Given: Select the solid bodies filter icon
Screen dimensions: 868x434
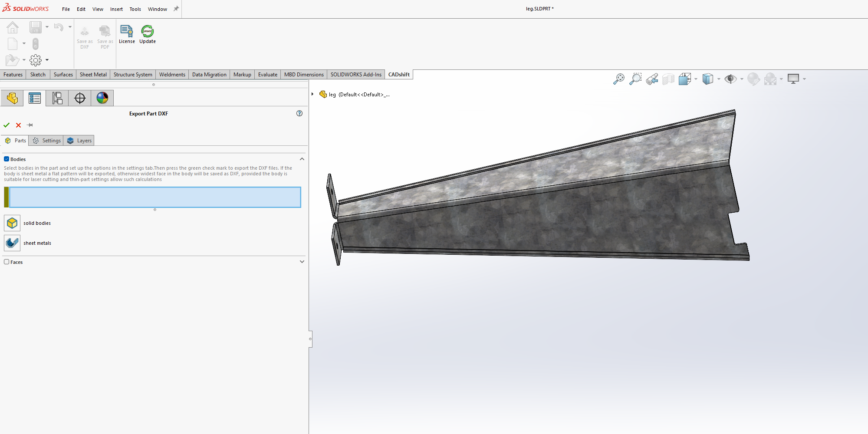Looking at the screenshot, I should tap(12, 223).
